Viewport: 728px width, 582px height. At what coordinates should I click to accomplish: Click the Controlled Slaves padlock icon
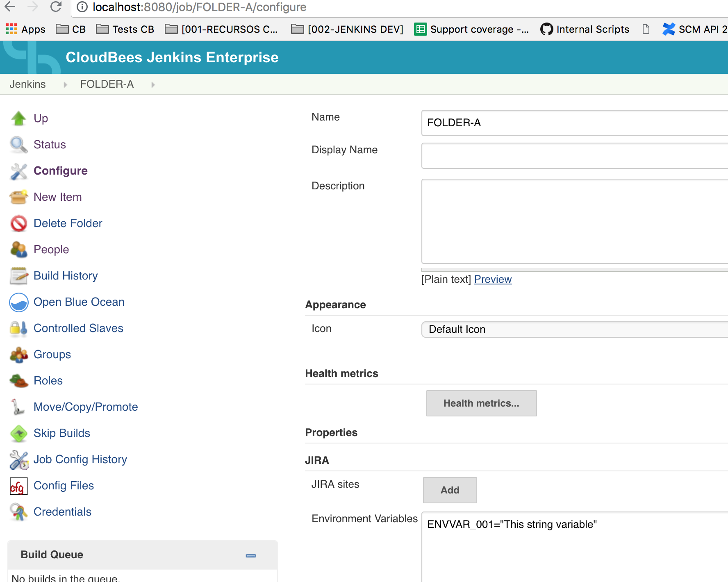click(x=18, y=328)
